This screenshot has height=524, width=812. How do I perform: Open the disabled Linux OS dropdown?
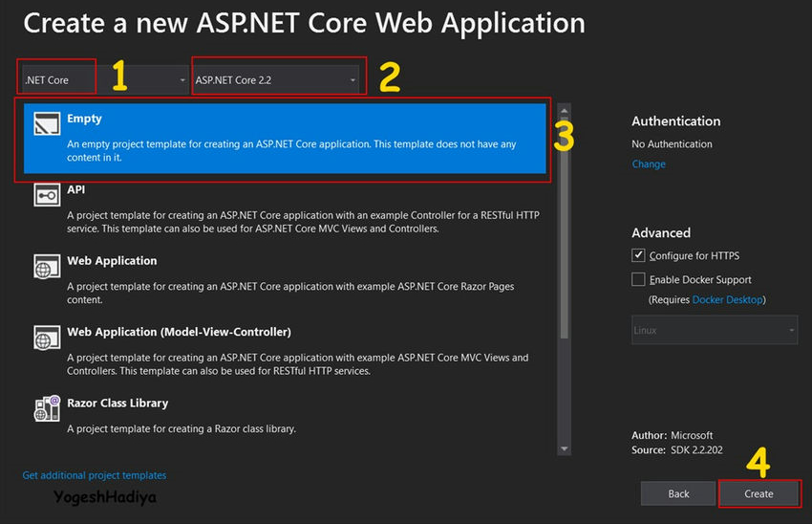point(715,330)
